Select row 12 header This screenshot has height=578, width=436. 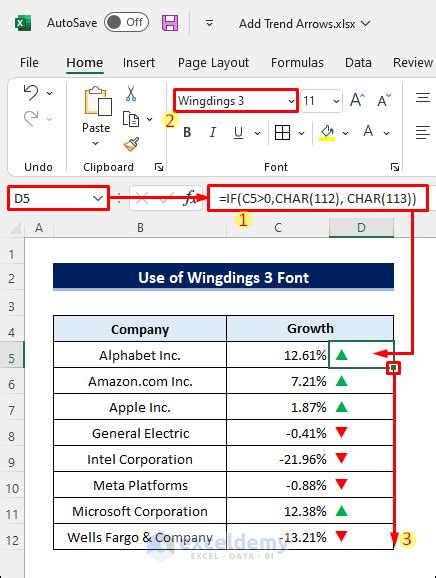click(12, 540)
